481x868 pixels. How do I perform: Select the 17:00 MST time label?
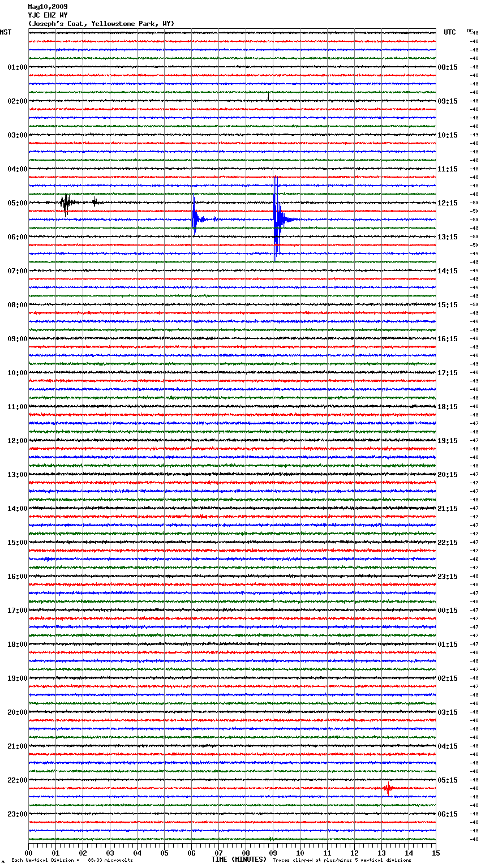(x=17, y=611)
